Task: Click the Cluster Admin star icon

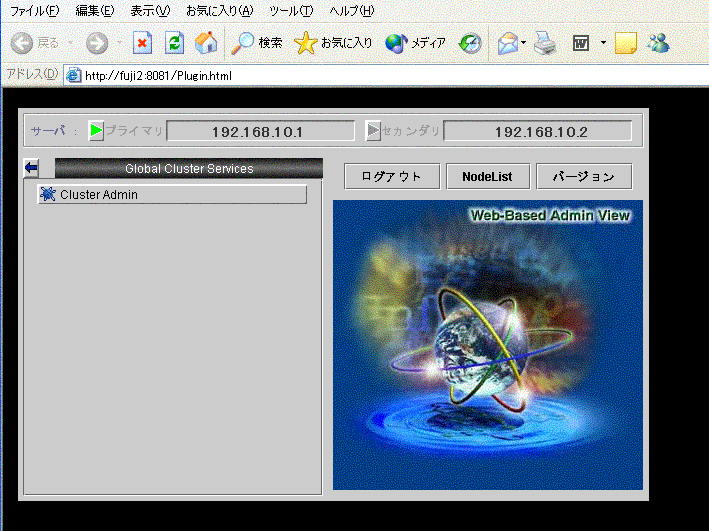Action: [48, 194]
